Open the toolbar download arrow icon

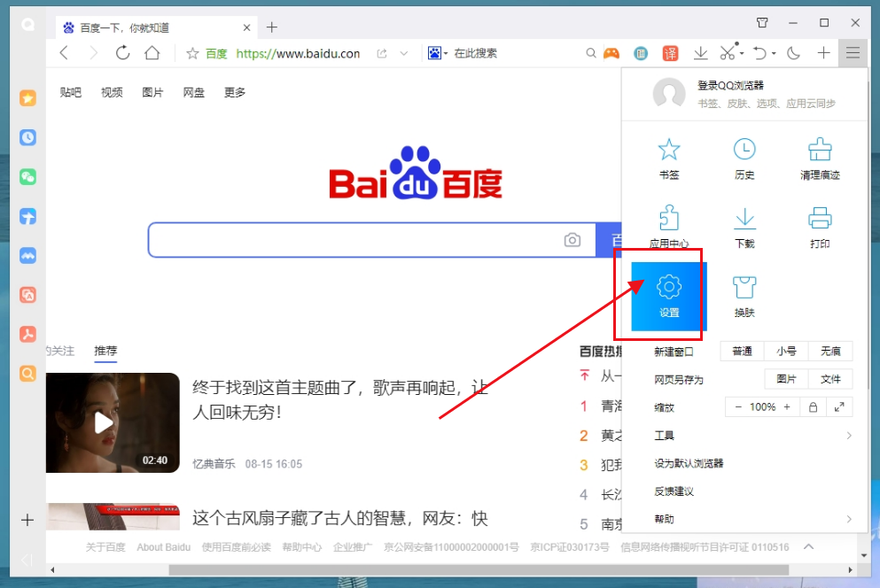tap(700, 53)
